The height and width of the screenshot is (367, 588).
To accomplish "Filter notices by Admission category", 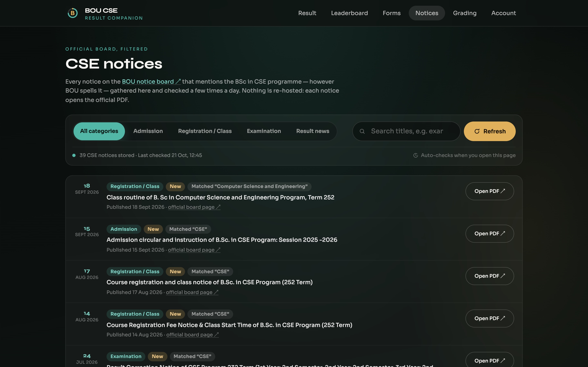I will pyautogui.click(x=148, y=131).
